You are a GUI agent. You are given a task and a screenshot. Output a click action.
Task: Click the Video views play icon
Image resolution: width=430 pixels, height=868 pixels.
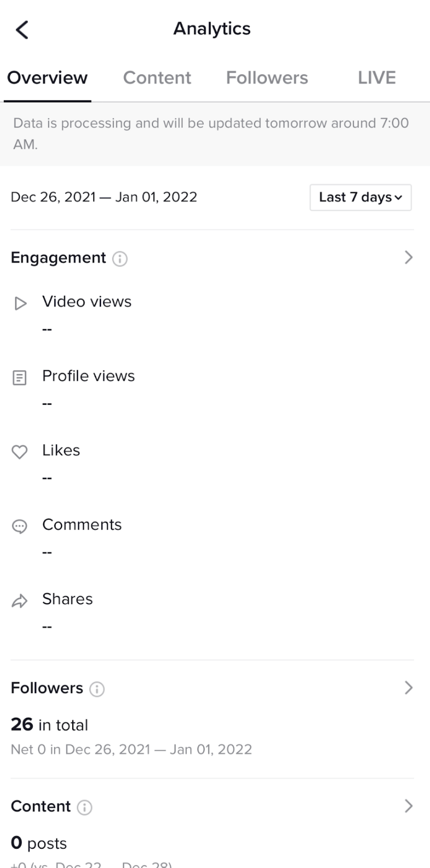tap(20, 304)
